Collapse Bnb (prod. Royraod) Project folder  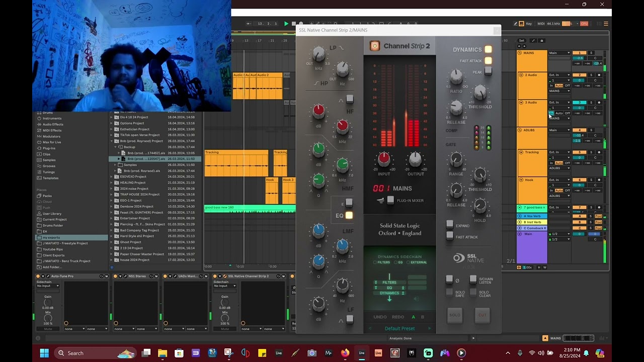[112, 141]
